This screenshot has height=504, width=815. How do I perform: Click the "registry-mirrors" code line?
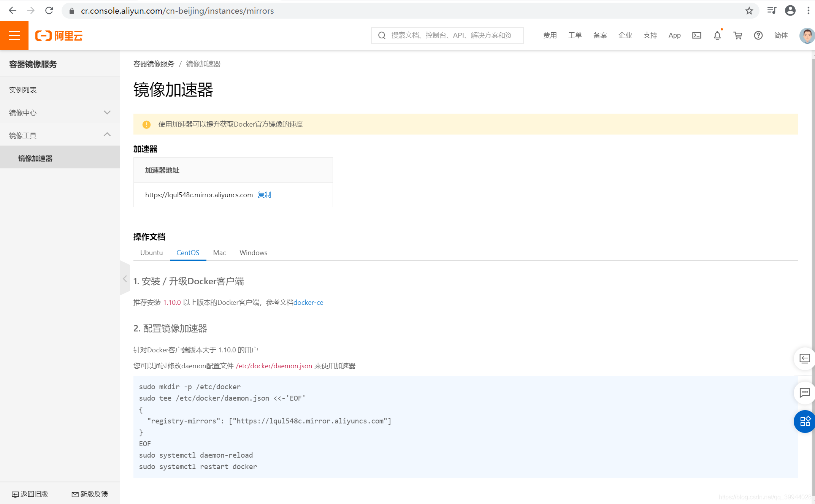269,421
